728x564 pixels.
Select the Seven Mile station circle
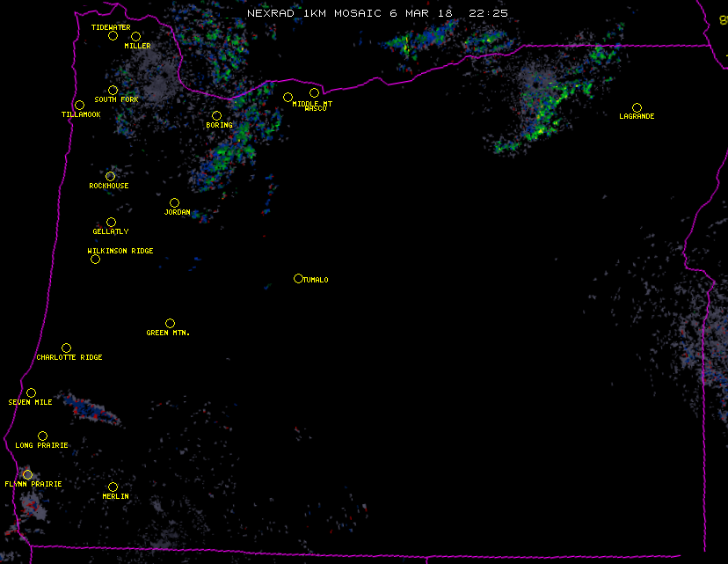31,392
